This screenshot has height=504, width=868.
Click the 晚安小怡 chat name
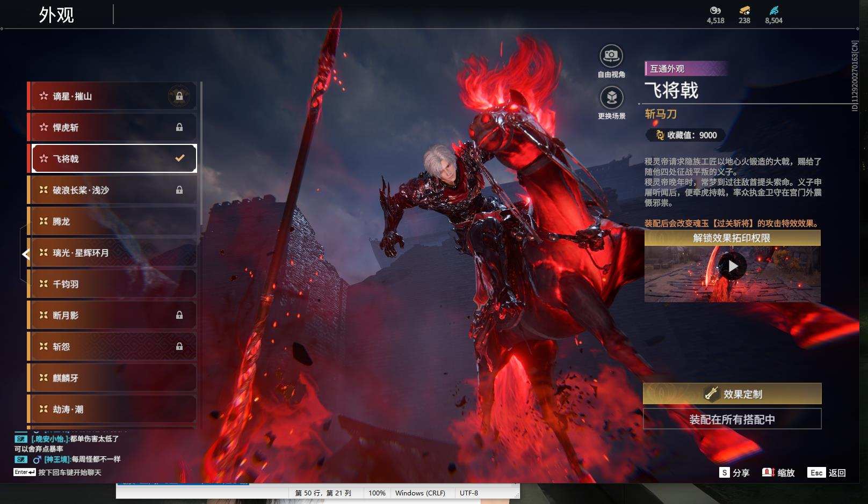[50, 439]
